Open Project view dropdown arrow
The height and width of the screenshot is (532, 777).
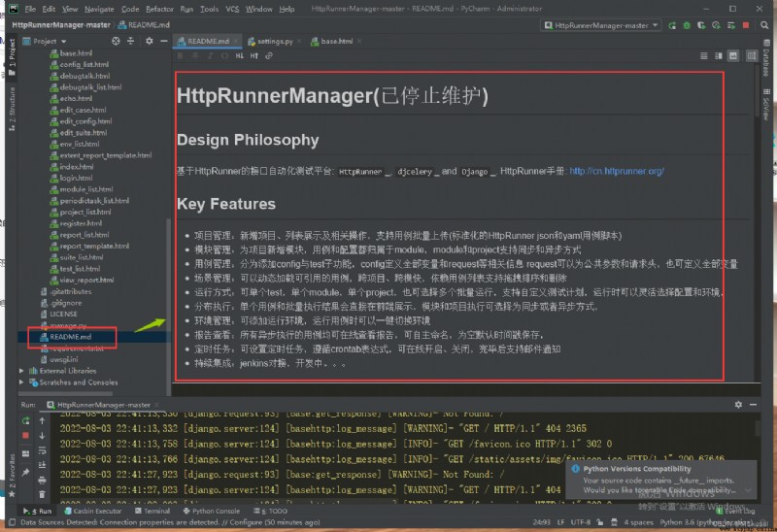tap(64, 41)
